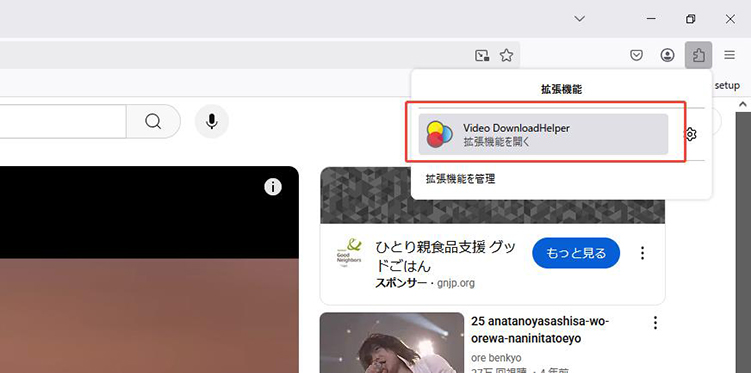Open Video DownloadHelper gear settings
Viewport: 751px width, 373px height.
click(x=690, y=134)
